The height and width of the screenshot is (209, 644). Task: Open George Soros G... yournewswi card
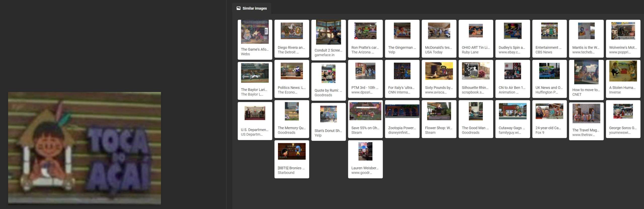[623, 119]
